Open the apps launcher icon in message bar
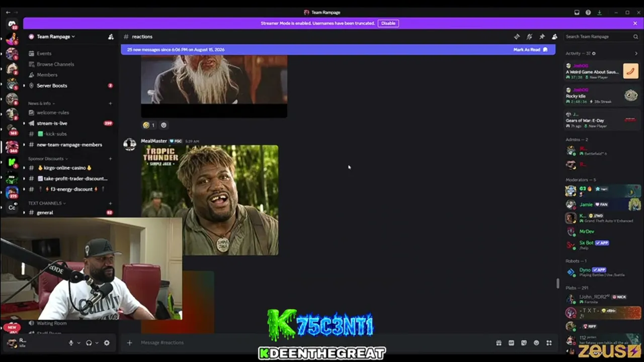644x362 pixels. tap(549, 343)
